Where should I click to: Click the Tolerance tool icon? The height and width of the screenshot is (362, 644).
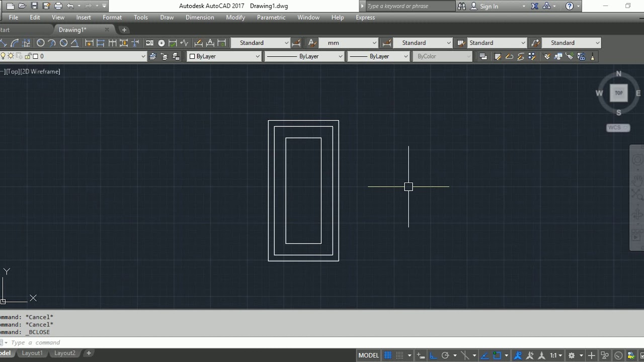[x=149, y=43]
